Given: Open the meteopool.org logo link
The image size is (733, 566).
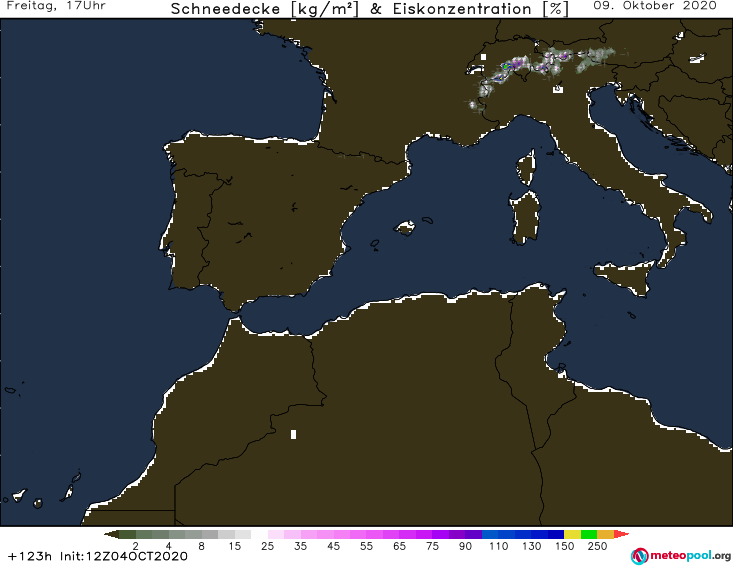Looking at the screenshot, I should [x=681, y=556].
